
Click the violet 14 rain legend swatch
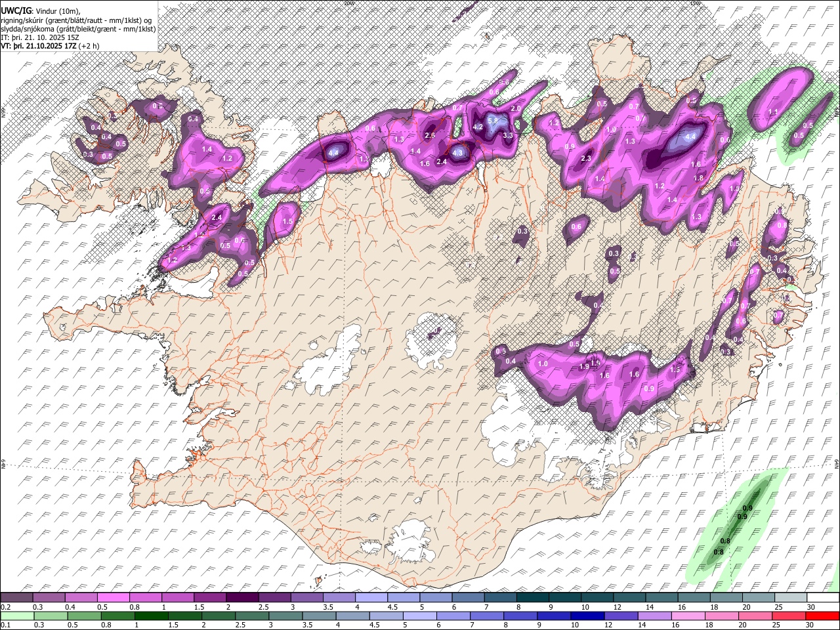(655, 616)
